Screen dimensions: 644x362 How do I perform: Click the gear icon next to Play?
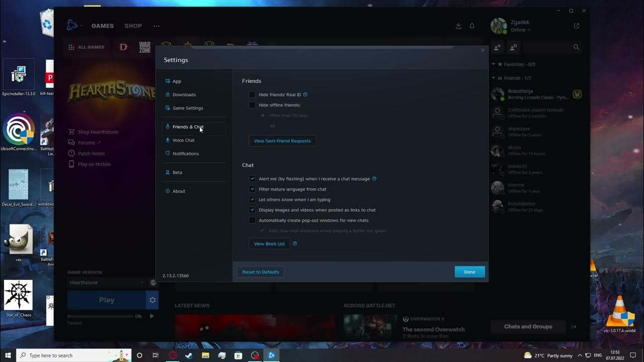click(152, 300)
